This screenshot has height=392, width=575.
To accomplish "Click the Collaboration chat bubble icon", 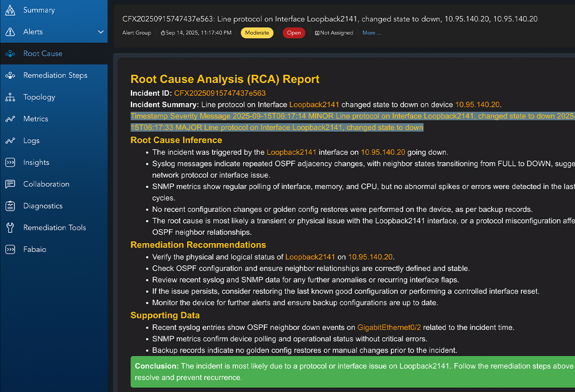I will pos(10,184).
